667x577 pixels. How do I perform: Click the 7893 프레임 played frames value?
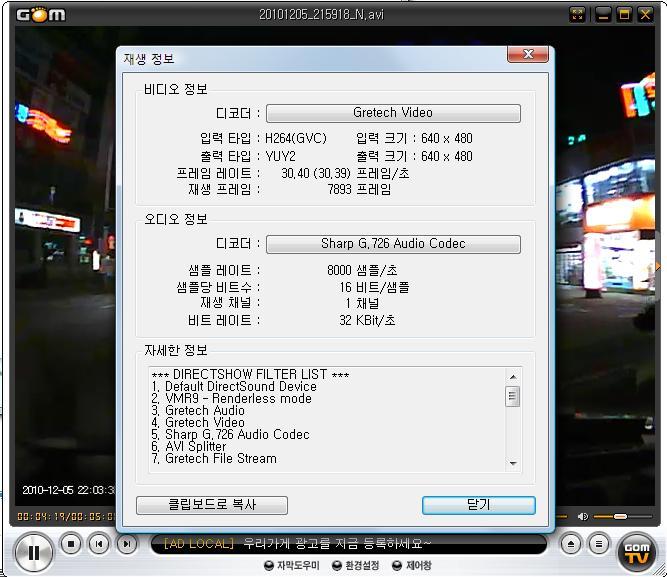click(x=359, y=189)
